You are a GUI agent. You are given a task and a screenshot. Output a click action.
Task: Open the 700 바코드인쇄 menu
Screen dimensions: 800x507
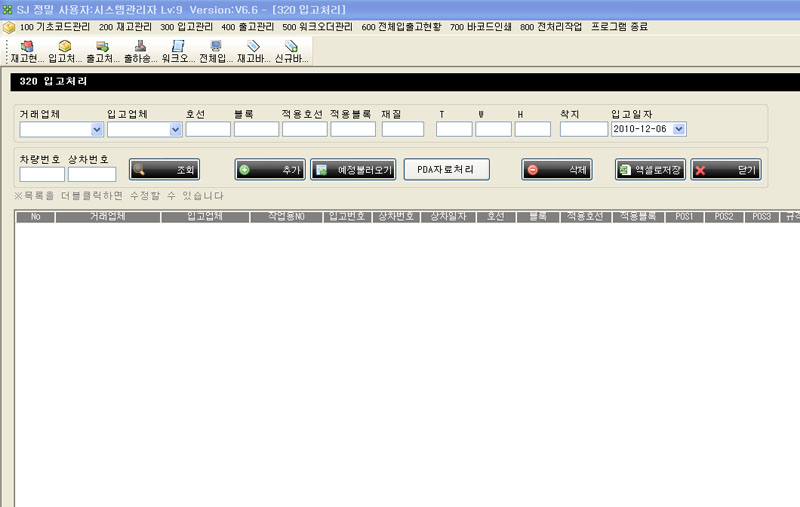pos(480,26)
